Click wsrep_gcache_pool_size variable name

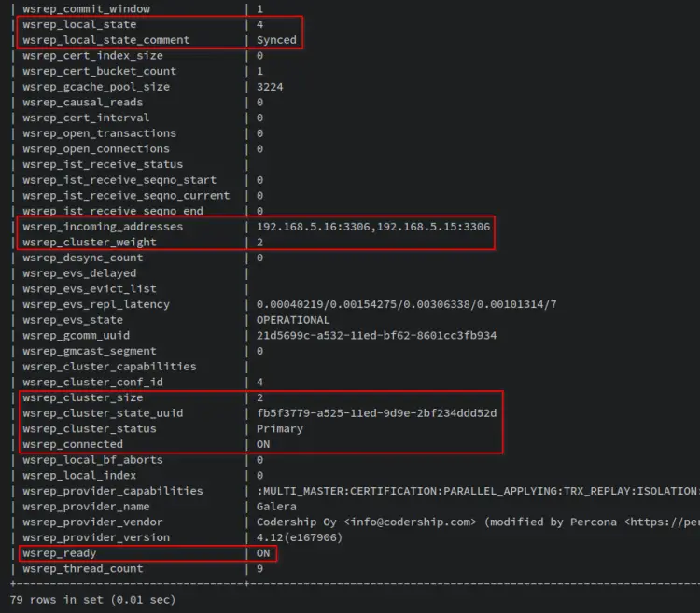point(96,87)
